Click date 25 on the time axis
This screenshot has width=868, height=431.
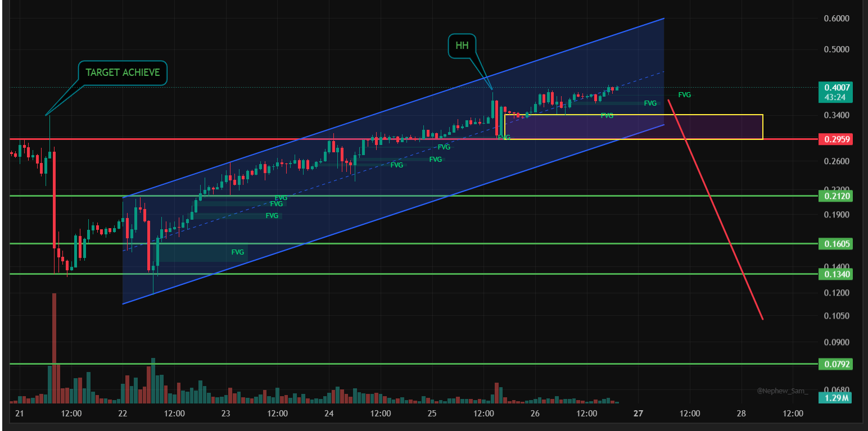coord(432,414)
